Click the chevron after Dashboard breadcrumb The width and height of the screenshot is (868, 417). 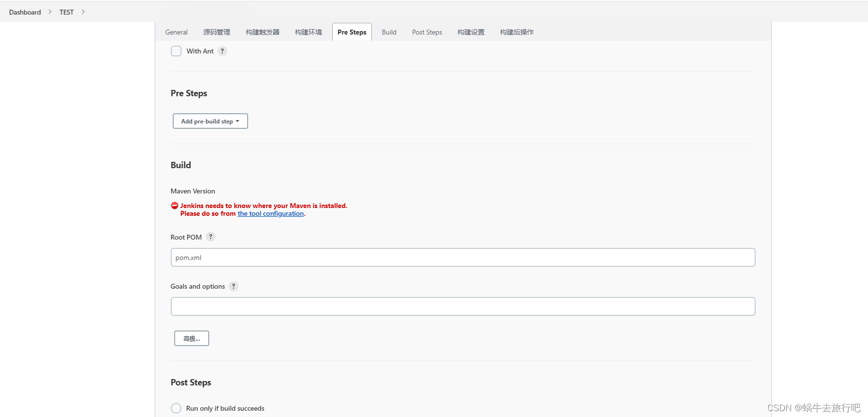[x=50, y=12]
